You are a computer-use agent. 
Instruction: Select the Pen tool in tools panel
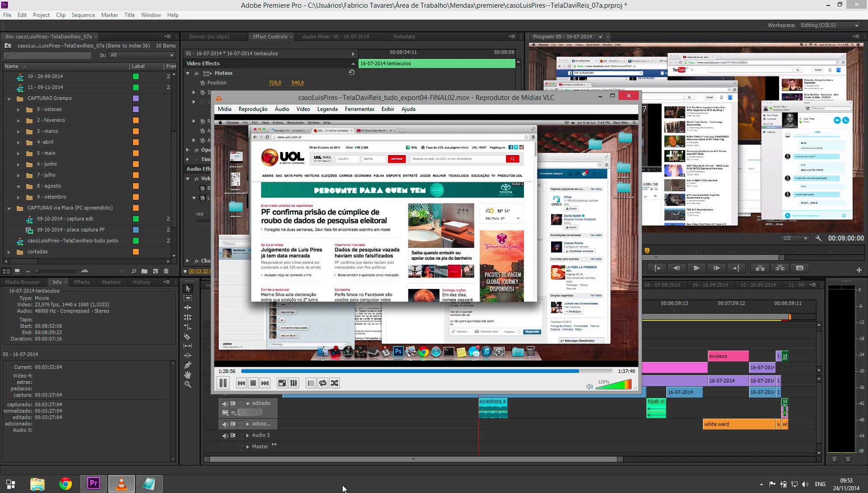tap(188, 365)
